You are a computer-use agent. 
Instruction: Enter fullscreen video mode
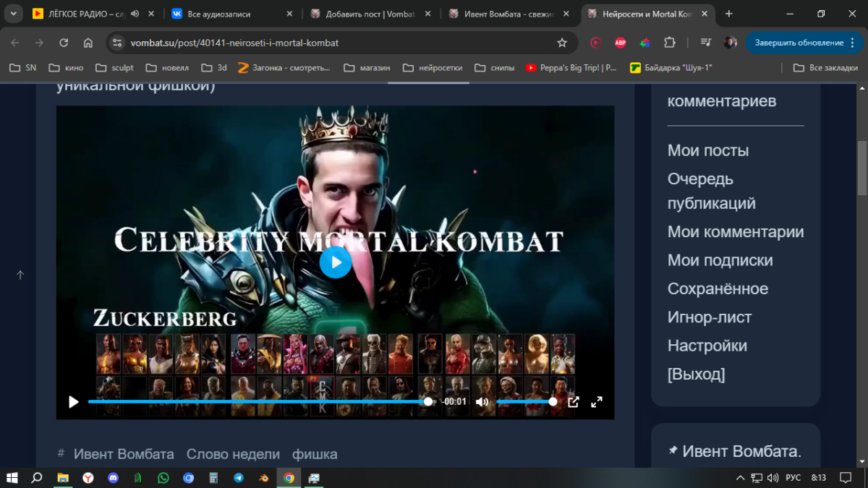(597, 402)
